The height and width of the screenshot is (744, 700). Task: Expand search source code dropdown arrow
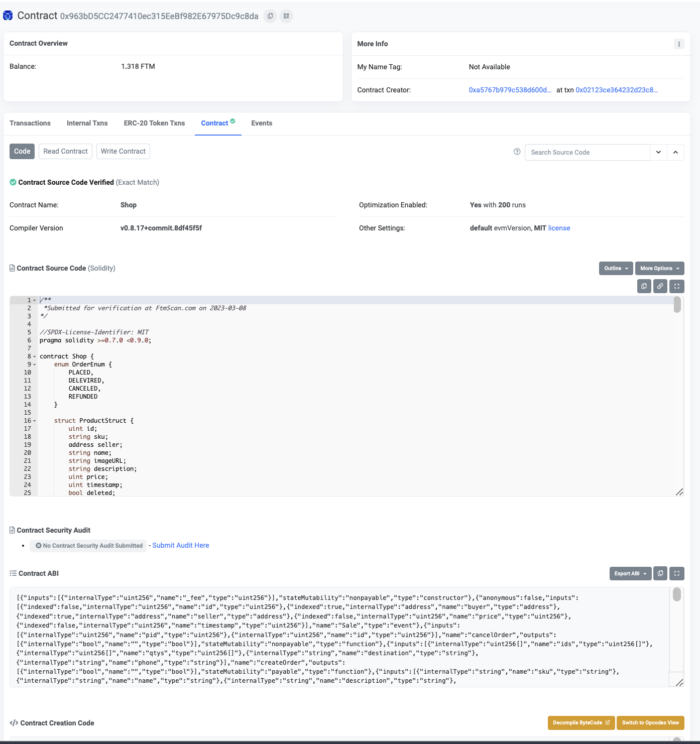[658, 152]
